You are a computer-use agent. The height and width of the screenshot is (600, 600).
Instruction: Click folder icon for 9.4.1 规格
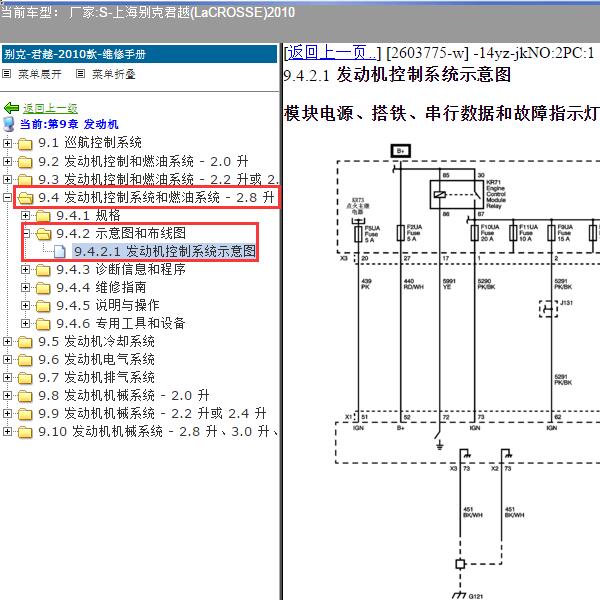(x=43, y=216)
